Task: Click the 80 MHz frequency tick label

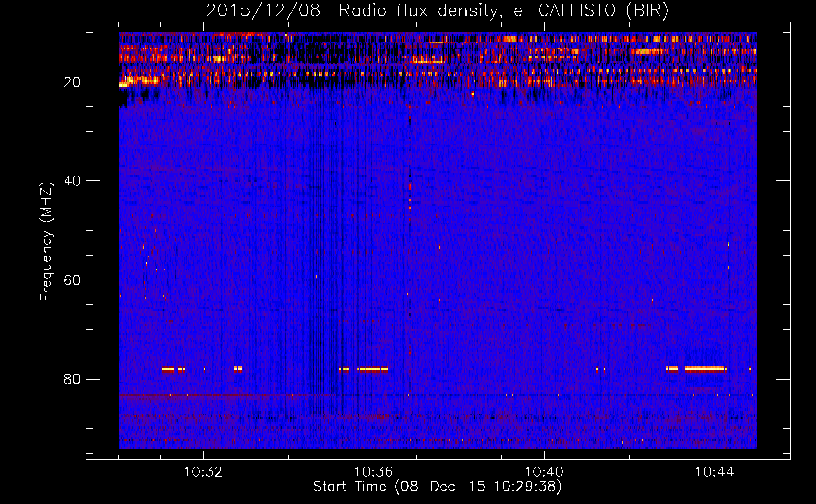Action: tap(73, 379)
